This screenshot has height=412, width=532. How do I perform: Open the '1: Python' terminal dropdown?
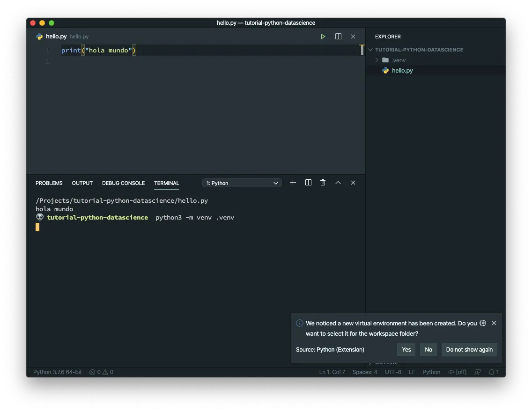tap(242, 183)
